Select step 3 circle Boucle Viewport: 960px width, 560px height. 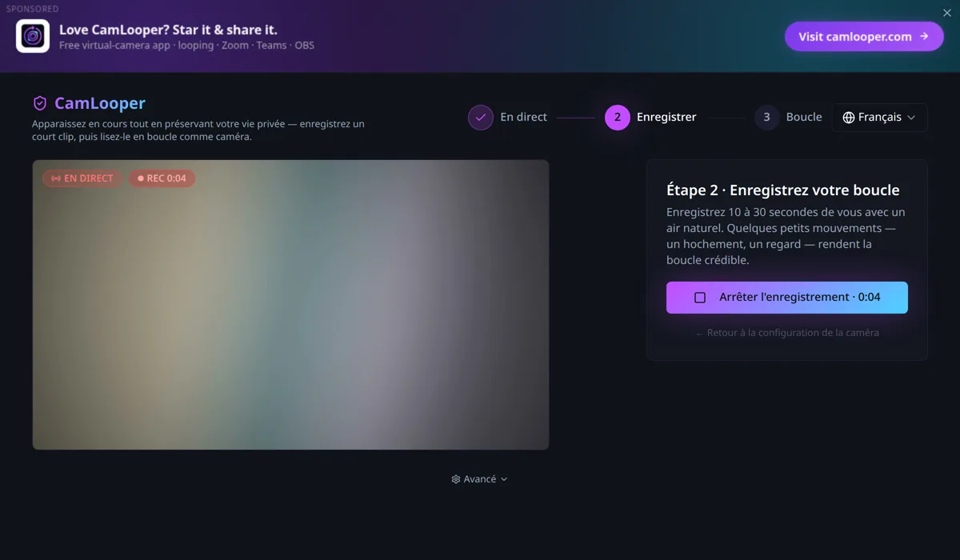tap(766, 118)
